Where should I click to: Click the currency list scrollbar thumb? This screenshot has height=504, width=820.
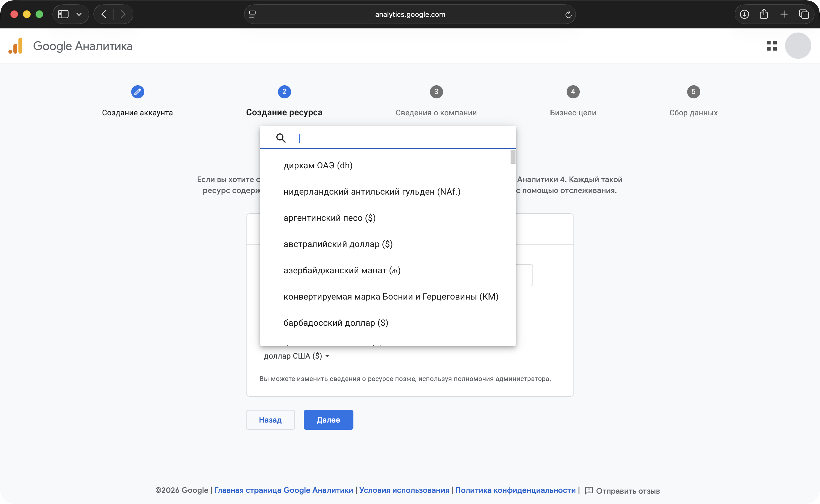513,157
